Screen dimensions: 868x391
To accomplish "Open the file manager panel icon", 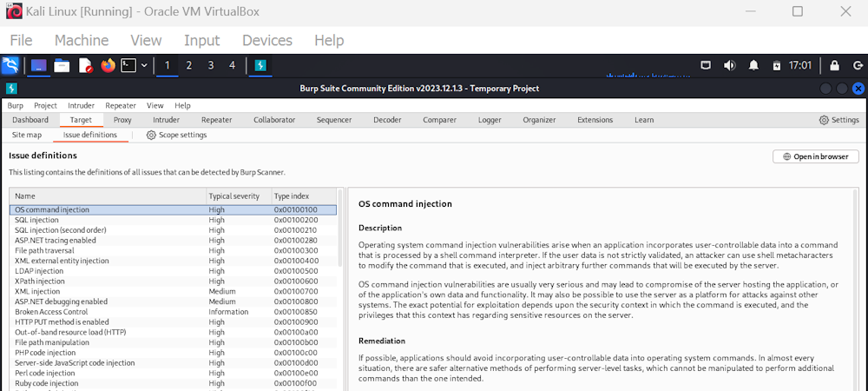I will 62,65.
